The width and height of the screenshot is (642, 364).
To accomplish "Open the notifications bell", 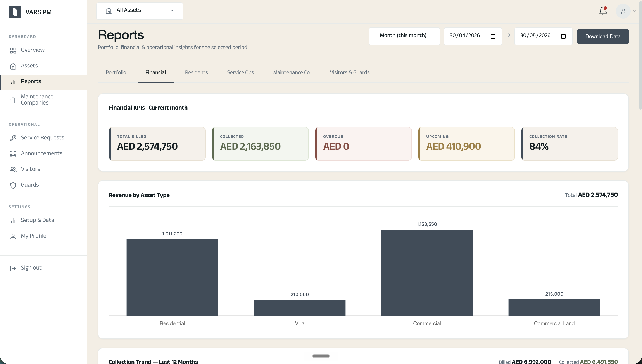I will [x=603, y=11].
